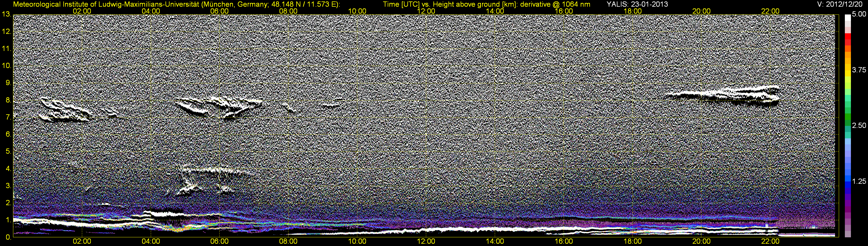Click the height axis '12.' label
868x246 pixels.
click(7, 31)
